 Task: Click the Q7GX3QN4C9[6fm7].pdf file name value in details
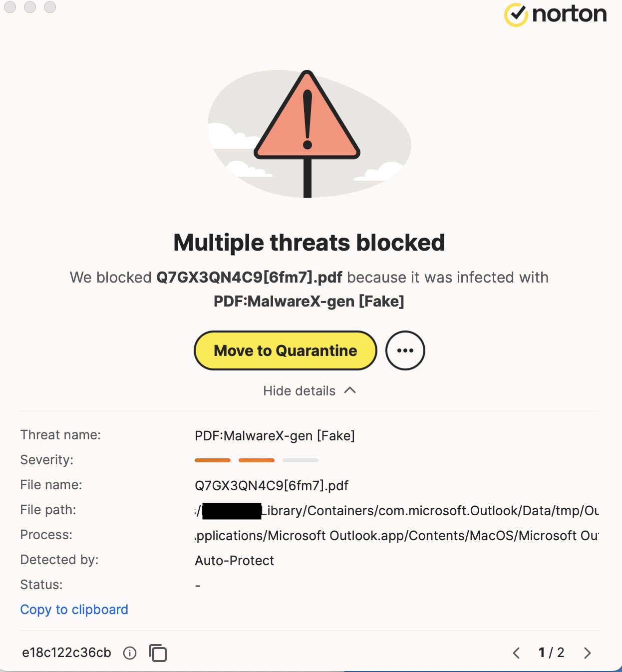pos(272,486)
